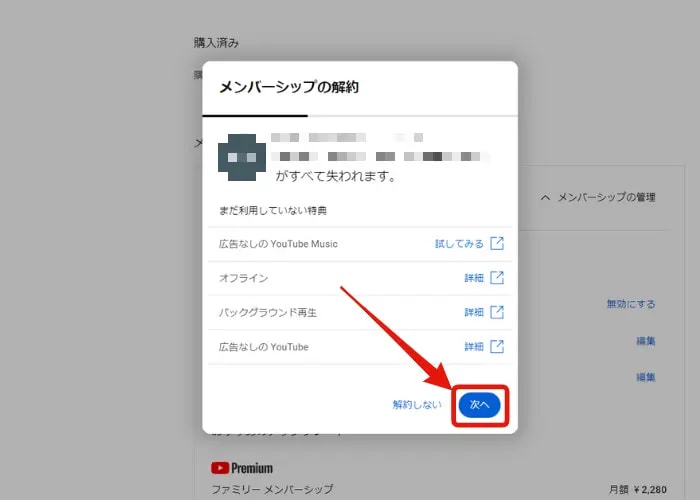Open 詳細 link for オフライン
700x500 pixels.
click(473, 278)
